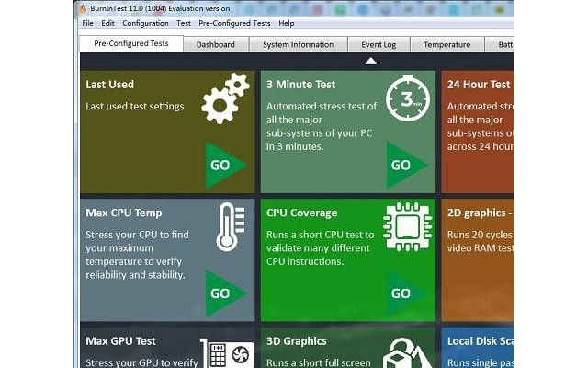Start Last Used test with GO arrow
Screen dimensions: 588x368
pyautogui.click(x=226, y=165)
